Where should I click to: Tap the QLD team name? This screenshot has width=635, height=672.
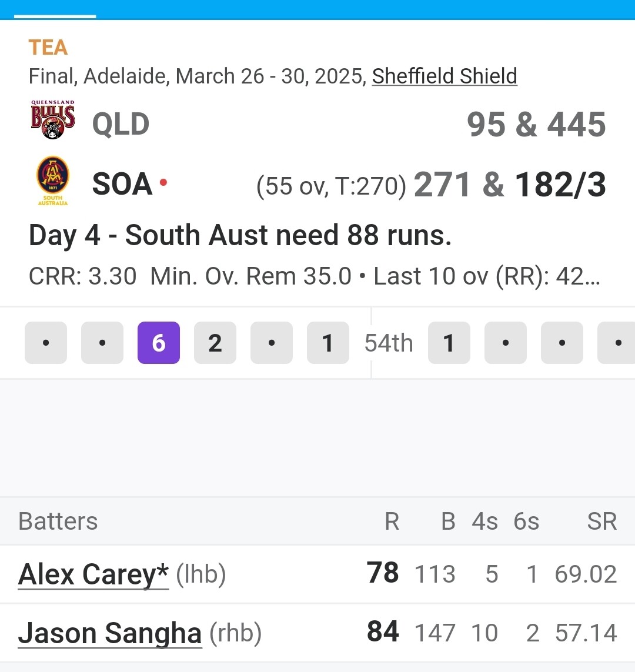[121, 124]
